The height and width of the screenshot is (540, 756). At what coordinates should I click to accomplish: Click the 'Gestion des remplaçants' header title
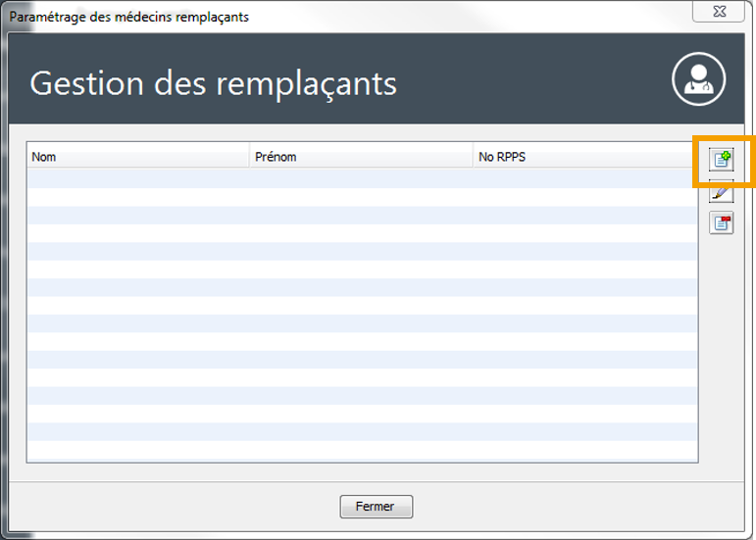tap(213, 83)
